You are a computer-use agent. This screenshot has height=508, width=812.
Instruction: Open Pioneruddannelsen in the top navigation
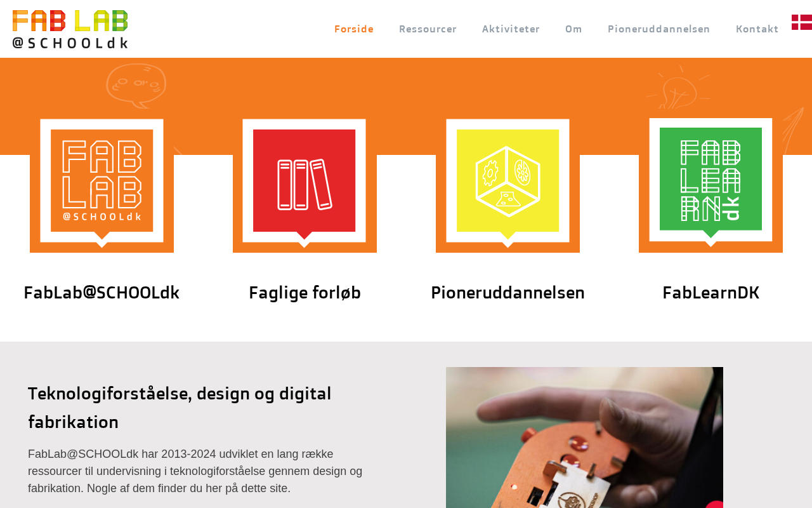click(659, 29)
